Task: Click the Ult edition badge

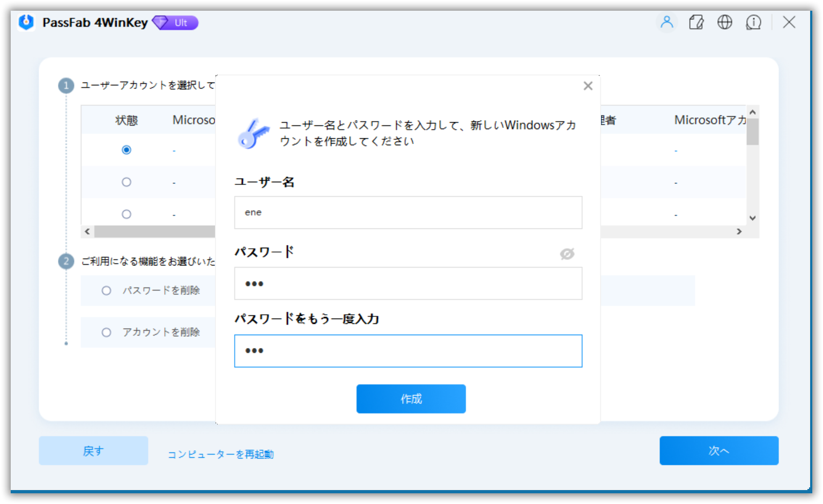Action: (174, 23)
